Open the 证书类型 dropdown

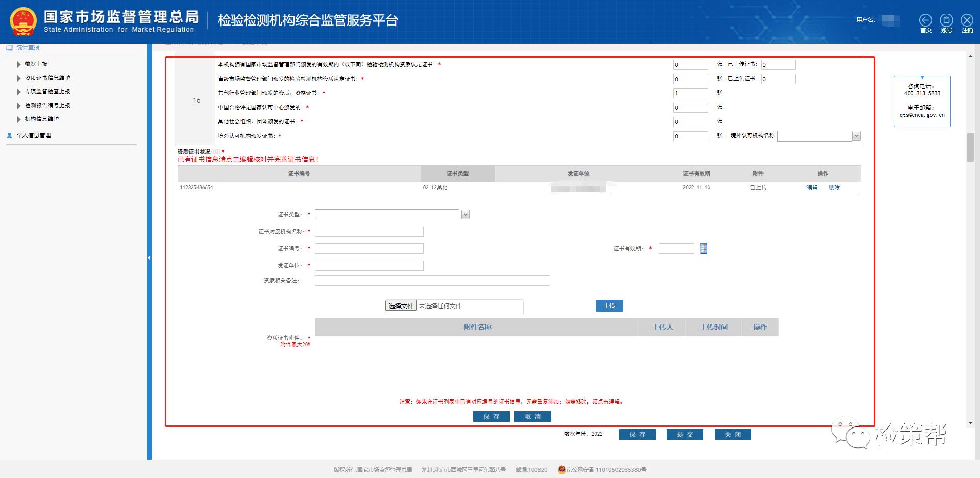[464, 214]
